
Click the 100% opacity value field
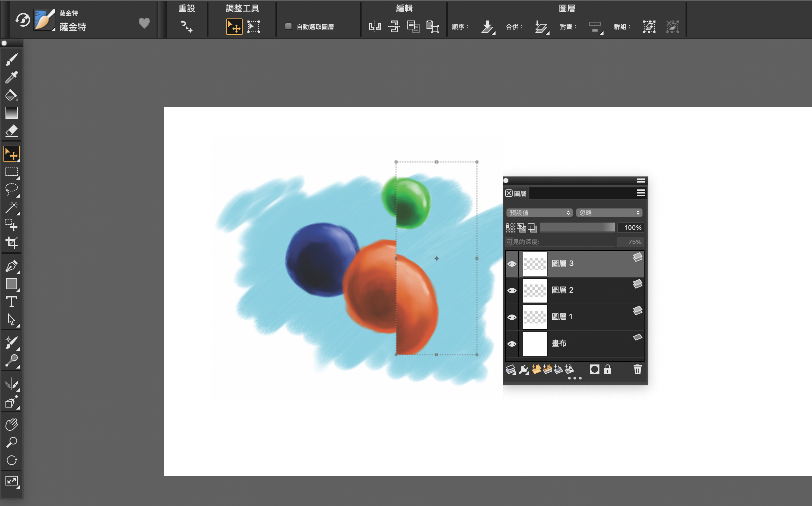pos(631,227)
